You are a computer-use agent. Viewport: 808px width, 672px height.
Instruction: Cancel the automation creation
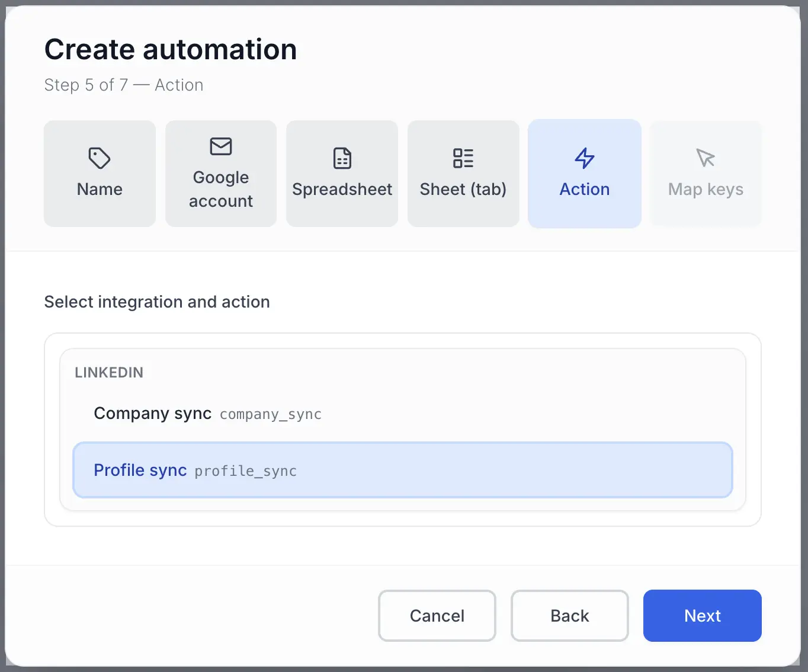437,616
